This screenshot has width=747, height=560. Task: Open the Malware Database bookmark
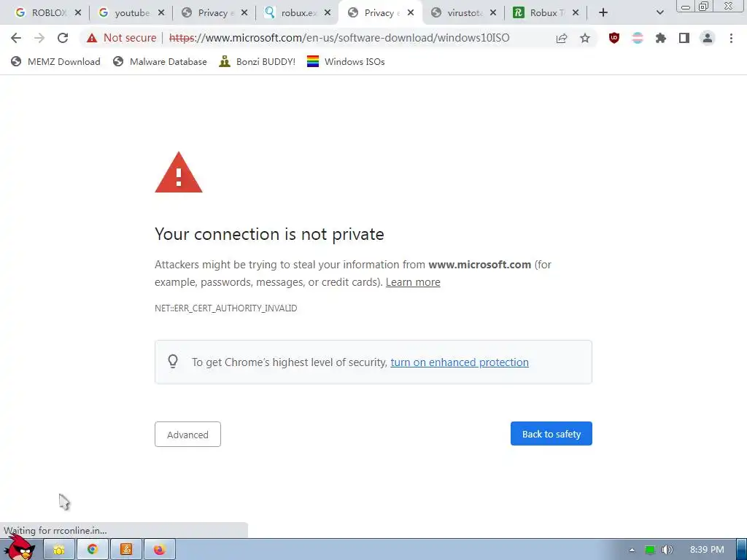coord(160,61)
